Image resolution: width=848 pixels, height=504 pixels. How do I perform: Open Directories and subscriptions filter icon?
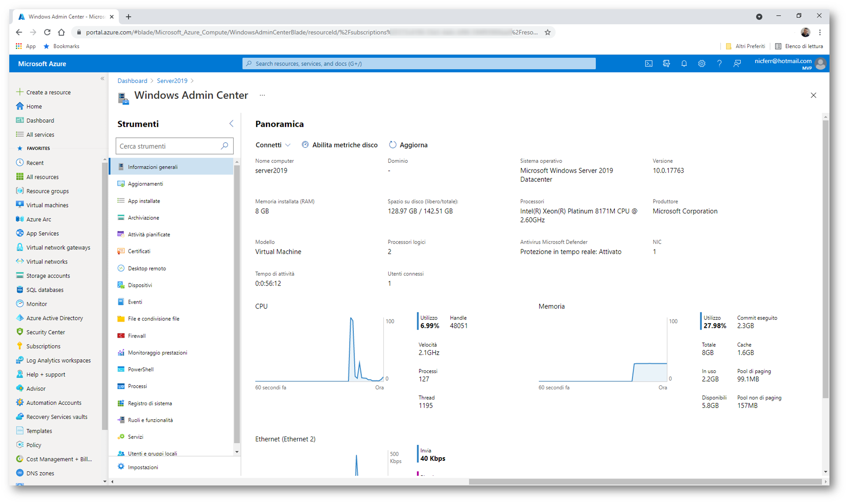(x=666, y=64)
